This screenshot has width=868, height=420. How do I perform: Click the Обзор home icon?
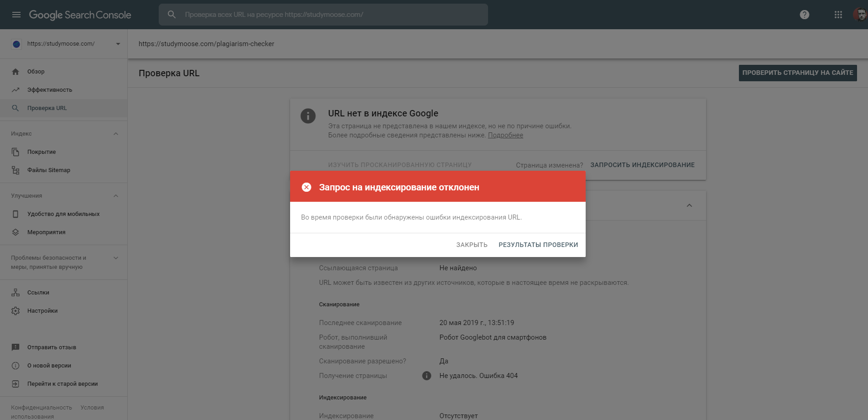[16, 72]
